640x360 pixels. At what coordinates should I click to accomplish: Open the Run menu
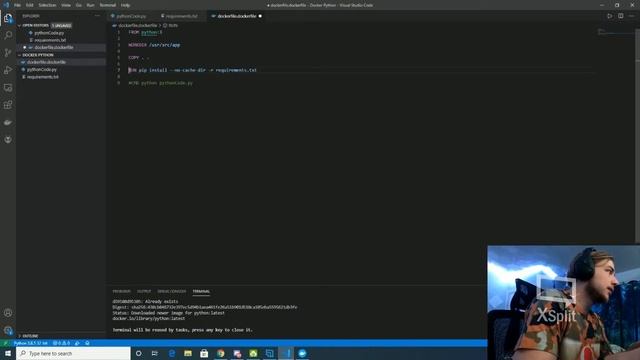(x=91, y=5)
